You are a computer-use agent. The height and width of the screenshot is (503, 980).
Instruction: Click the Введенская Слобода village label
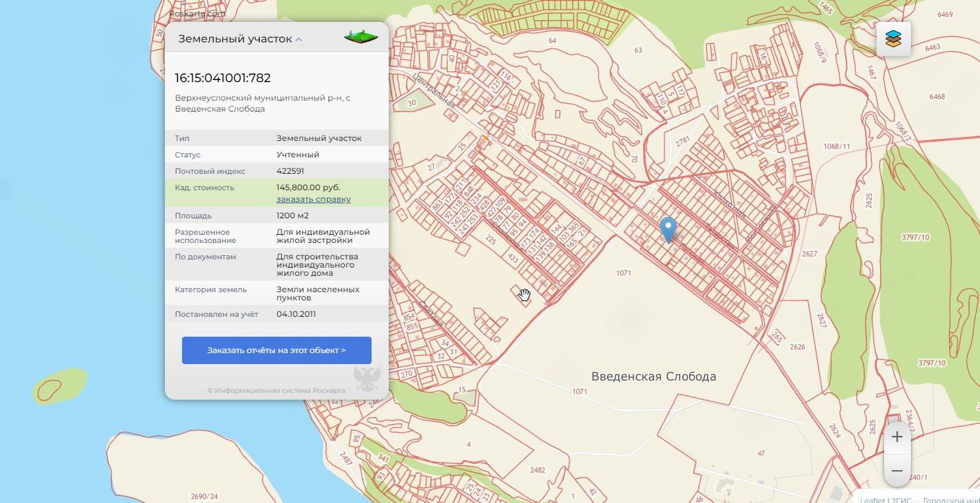click(653, 376)
